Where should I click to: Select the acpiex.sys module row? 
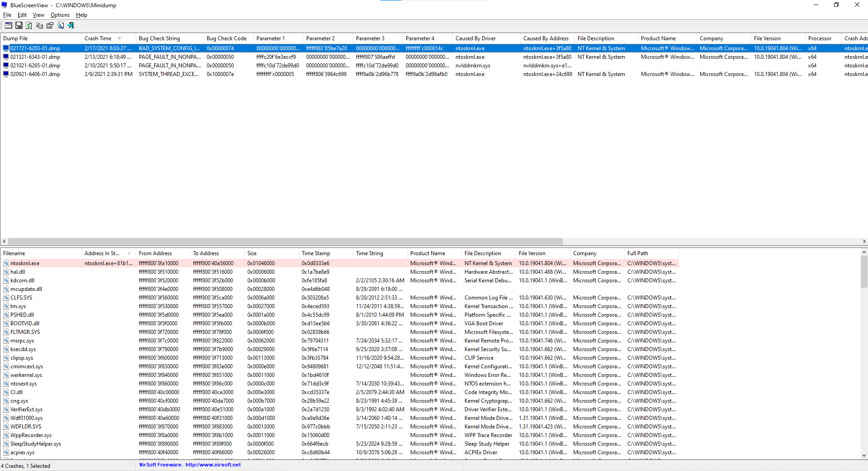point(339,452)
